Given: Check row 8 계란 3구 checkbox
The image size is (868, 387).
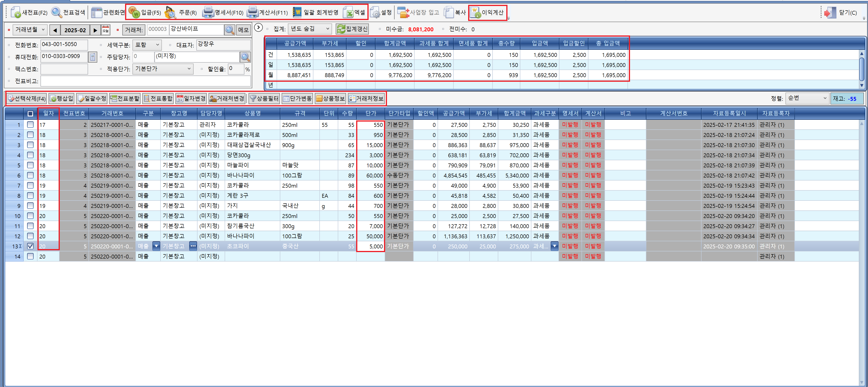Looking at the screenshot, I should pos(30,195).
